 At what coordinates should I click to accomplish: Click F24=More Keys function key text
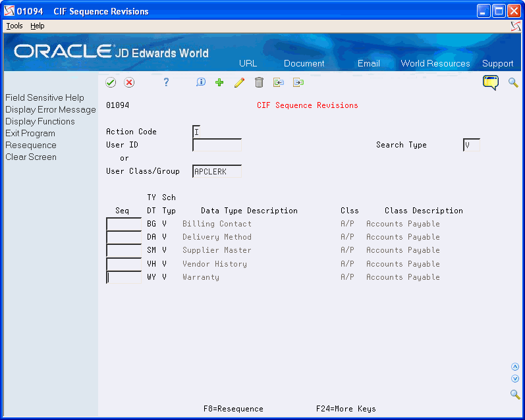click(346, 409)
